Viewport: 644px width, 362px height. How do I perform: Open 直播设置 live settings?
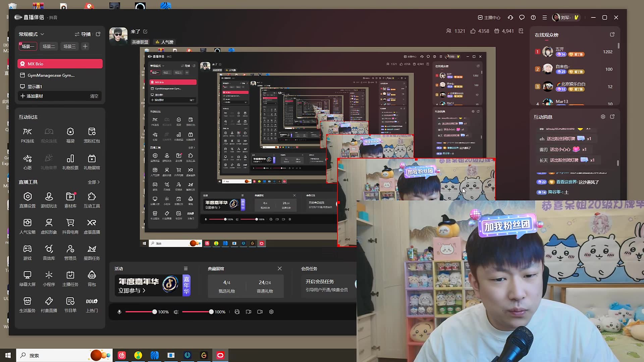click(x=28, y=200)
